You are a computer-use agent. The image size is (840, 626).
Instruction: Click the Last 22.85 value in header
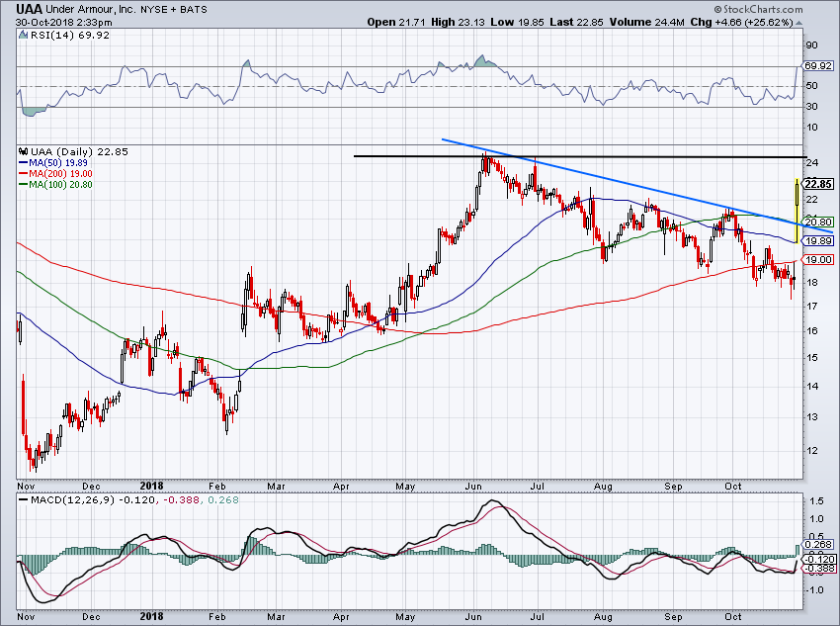coord(576,23)
